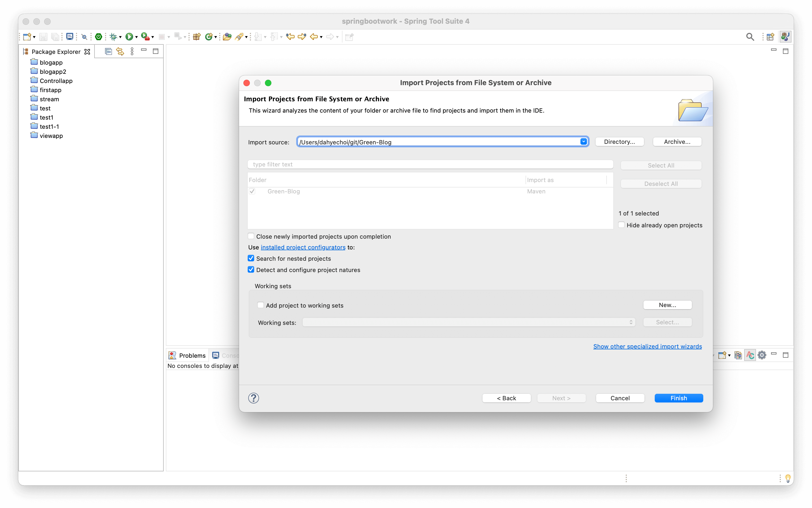
Task: Click the Archive... button
Action: click(x=677, y=142)
